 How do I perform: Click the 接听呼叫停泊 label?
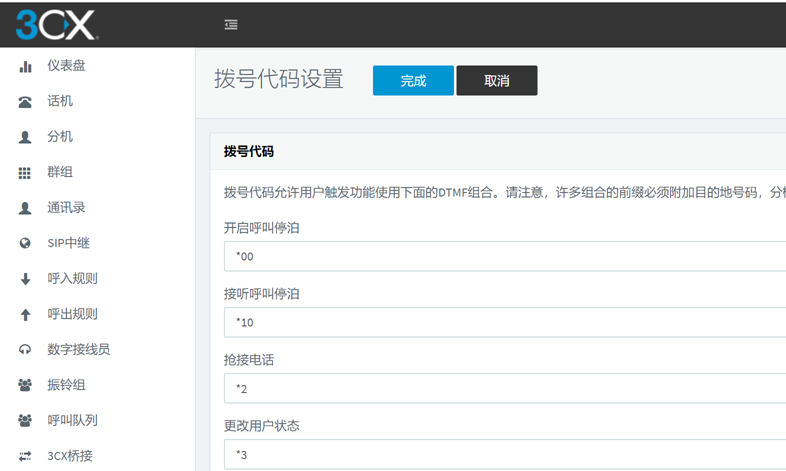pos(261,294)
